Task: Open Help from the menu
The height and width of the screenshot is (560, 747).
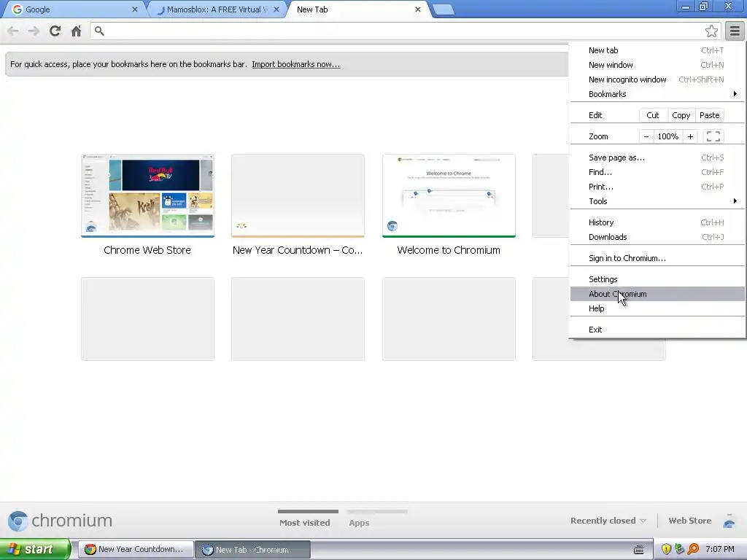Action: pos(657,308)
